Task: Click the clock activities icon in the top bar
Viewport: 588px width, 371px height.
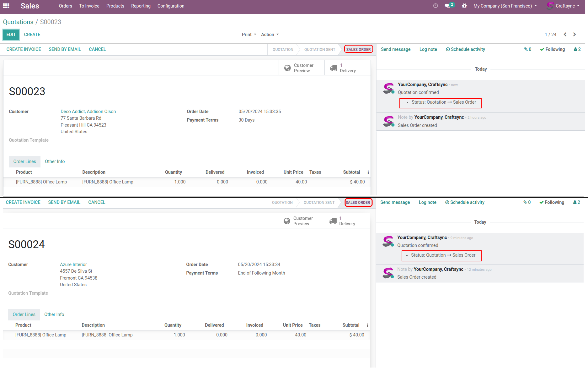Action: (x=435, y=6)
